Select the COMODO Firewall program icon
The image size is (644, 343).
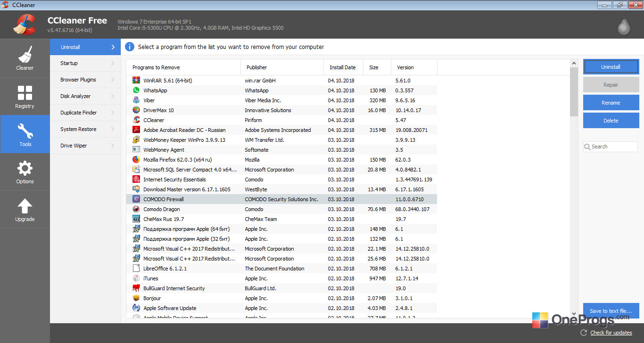(136, 199)
